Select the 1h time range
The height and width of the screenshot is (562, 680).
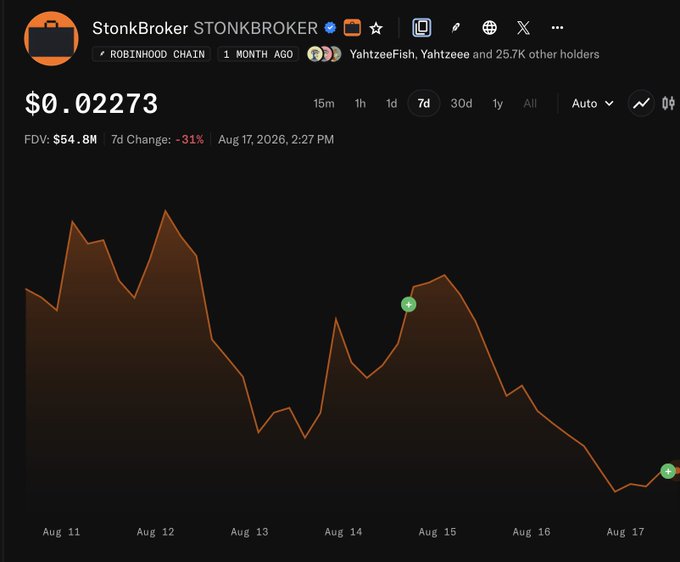[360, 104]
